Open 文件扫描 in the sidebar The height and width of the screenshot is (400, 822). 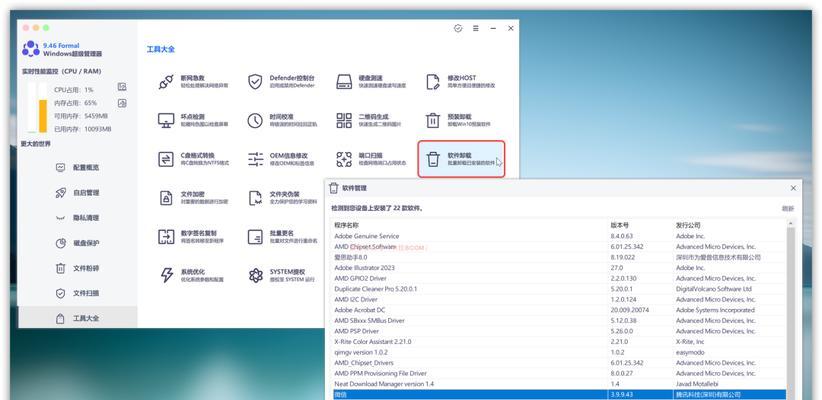click(78, 294)
